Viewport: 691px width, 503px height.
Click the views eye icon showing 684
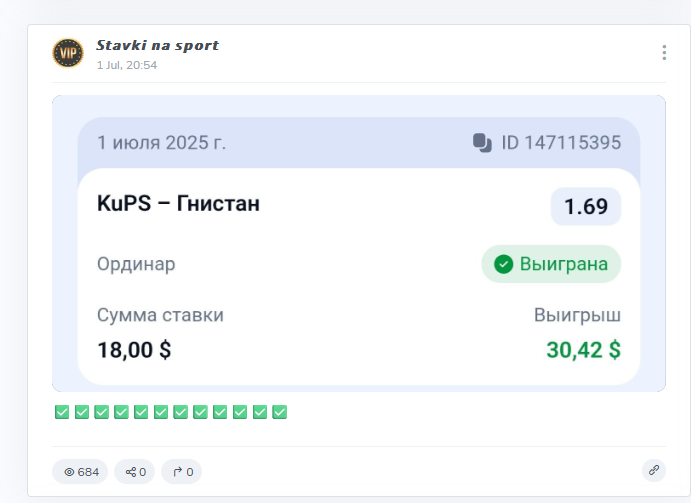pyautogui.click(x=70, y=472)
